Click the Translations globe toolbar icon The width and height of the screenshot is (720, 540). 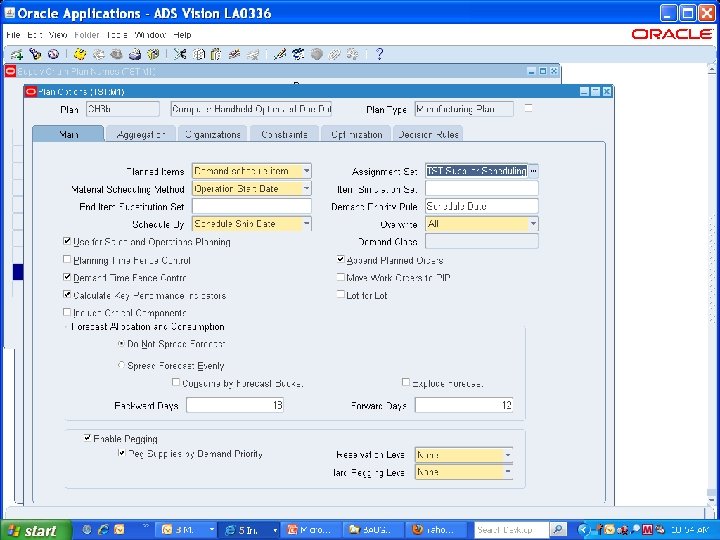tap(316, 55)
